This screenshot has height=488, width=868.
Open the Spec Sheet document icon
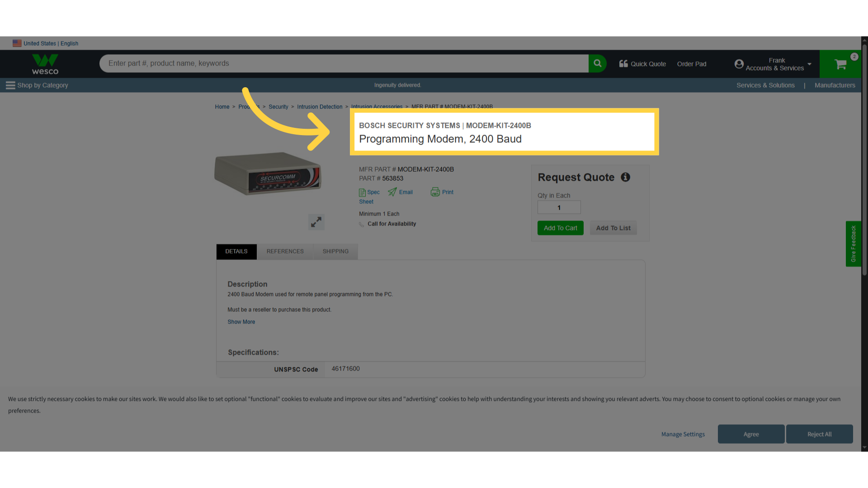pos(362,192)
